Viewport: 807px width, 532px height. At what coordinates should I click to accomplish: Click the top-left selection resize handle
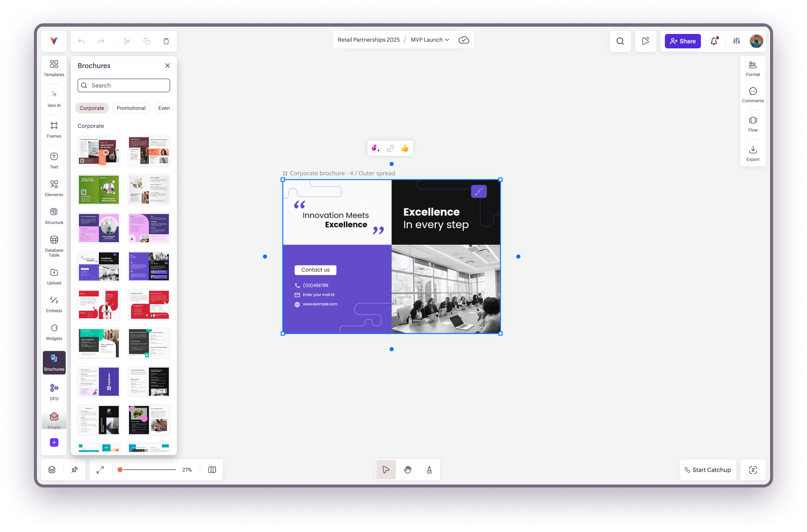click(283, 180)
